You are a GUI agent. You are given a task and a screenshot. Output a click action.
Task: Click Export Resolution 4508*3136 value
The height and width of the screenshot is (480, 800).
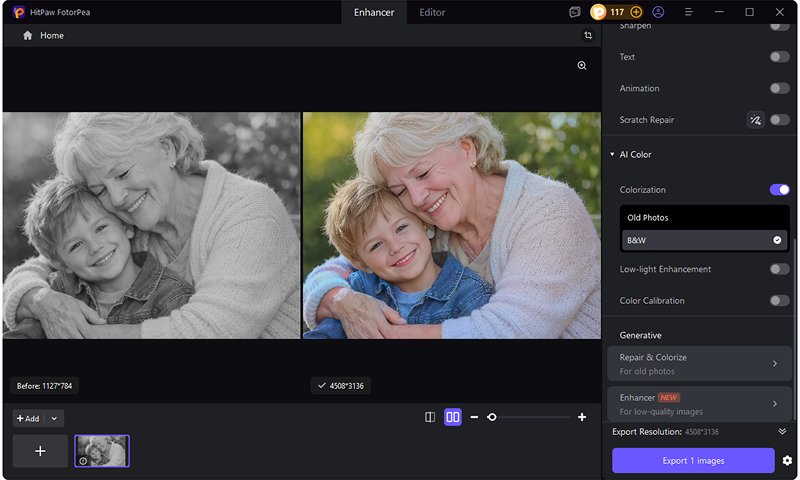(x=702, y=432)
